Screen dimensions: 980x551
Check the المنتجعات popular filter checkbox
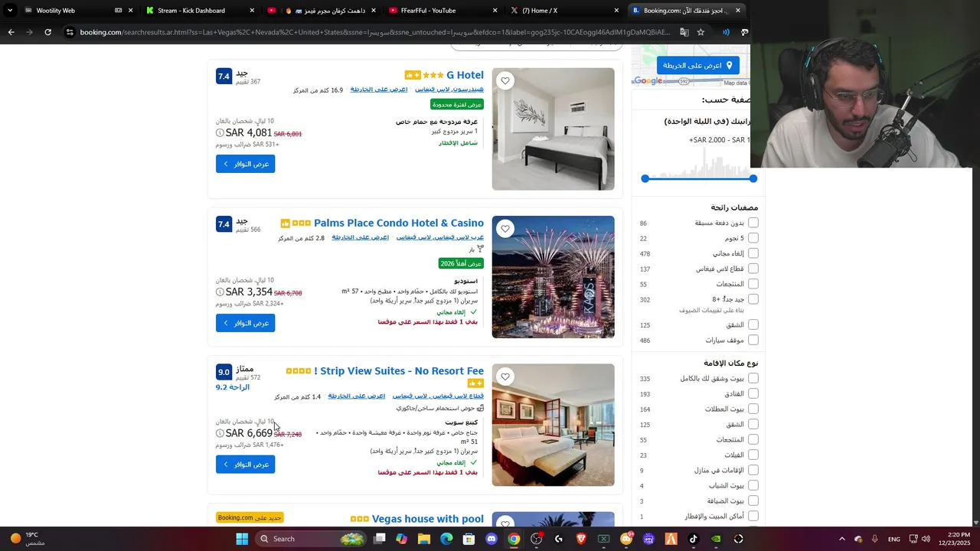753,284
